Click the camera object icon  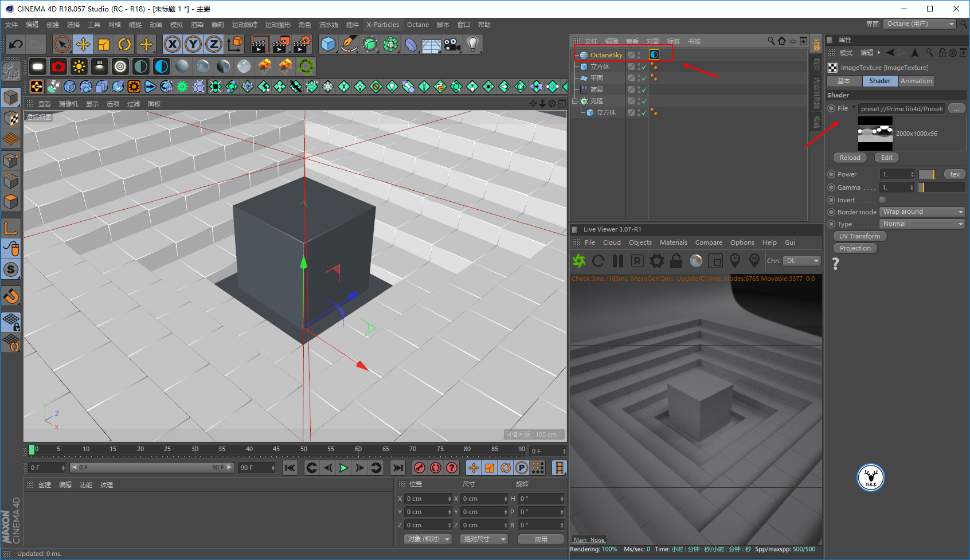(452, 44)
